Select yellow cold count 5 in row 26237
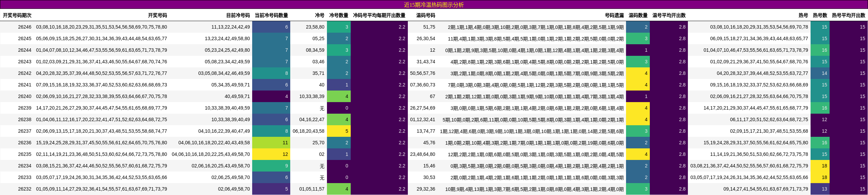This screenshot has width=868, height=195. (339, 131)
